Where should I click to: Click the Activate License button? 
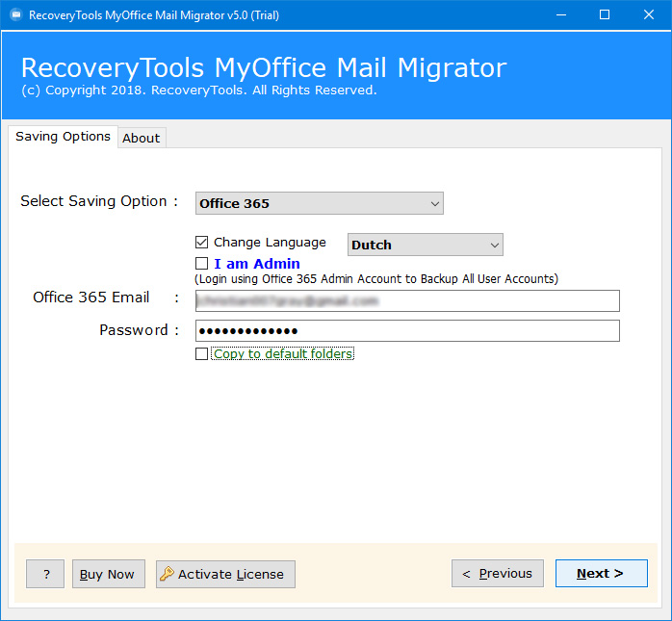tap(225, 574)
